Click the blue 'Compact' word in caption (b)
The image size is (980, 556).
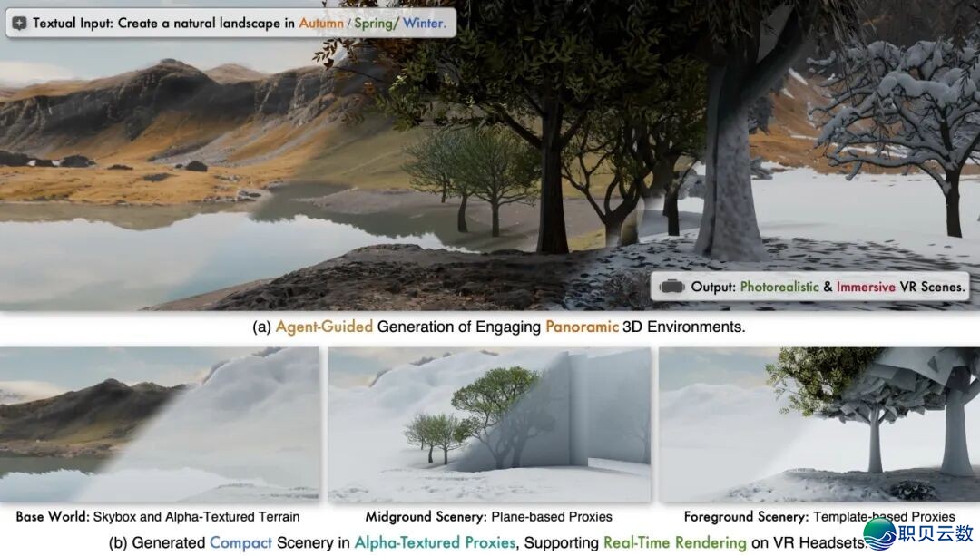(240, 542)
